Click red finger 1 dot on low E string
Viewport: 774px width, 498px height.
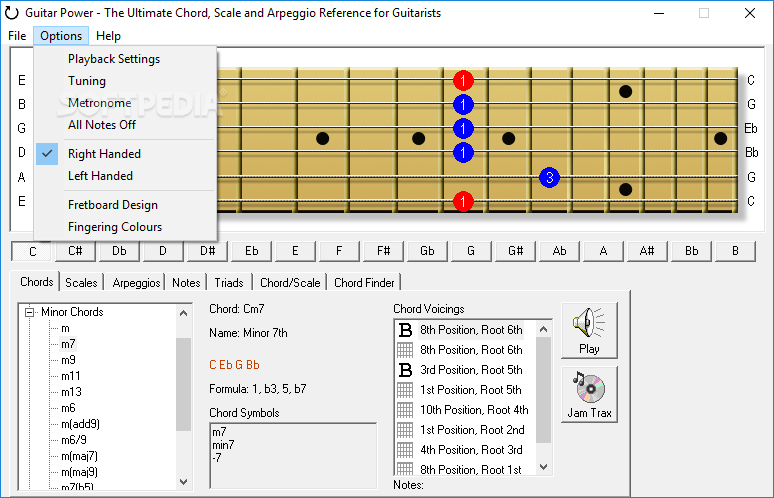(x=463, y=201)
